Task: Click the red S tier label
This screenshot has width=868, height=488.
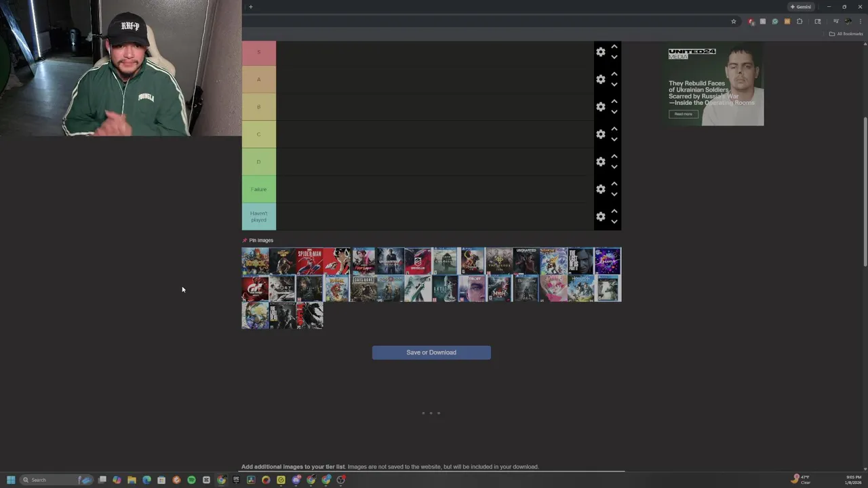Action: click(258, 53)
